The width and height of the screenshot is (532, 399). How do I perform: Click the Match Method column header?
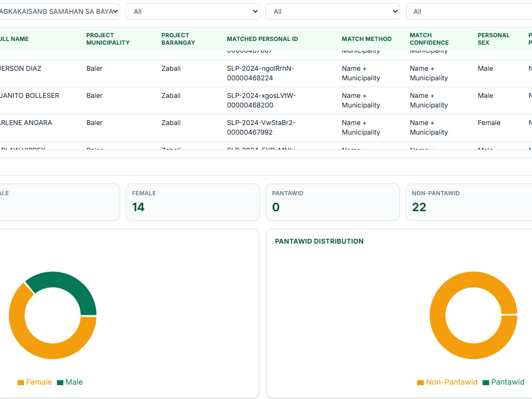point(367,39)
